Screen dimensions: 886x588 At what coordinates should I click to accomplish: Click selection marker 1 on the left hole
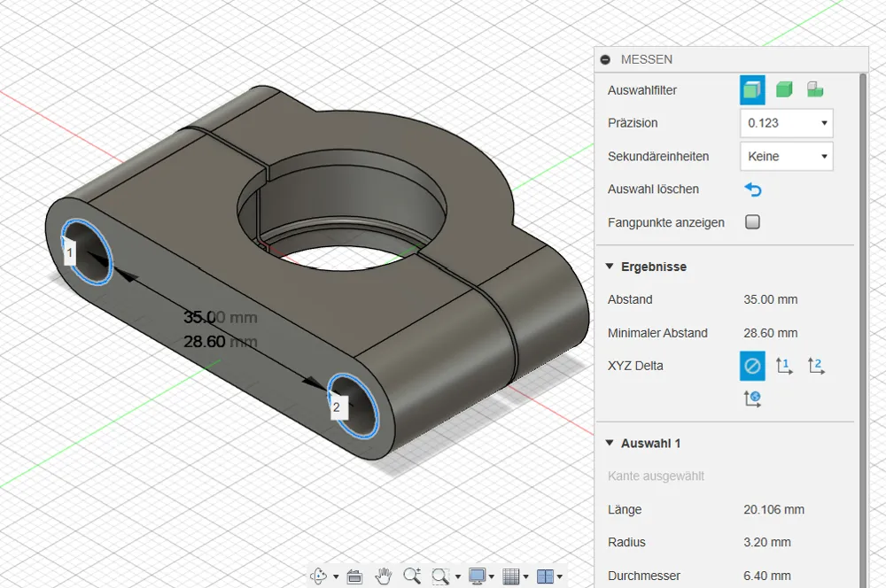pos(69,252)
